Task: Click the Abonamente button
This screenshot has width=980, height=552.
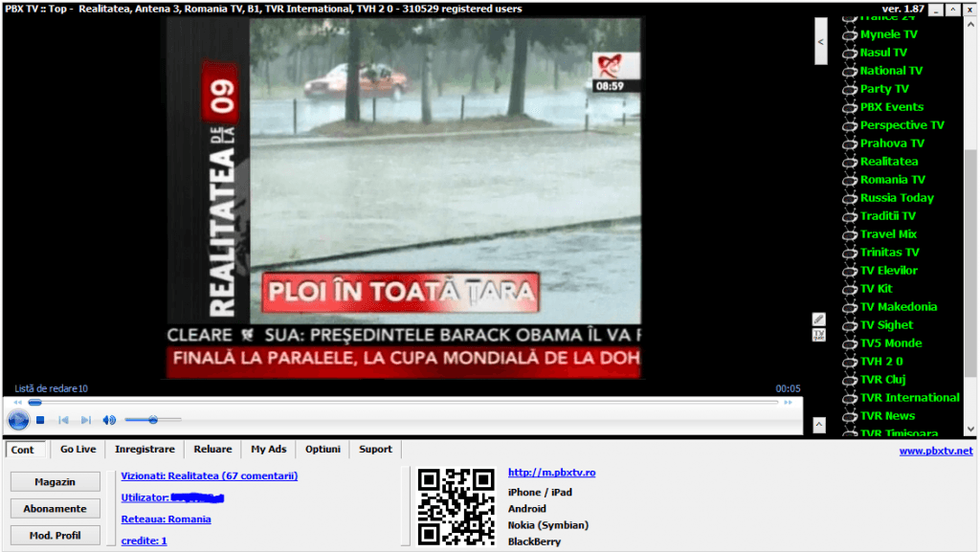Action: pyautogui.click(x=55, y=509)
